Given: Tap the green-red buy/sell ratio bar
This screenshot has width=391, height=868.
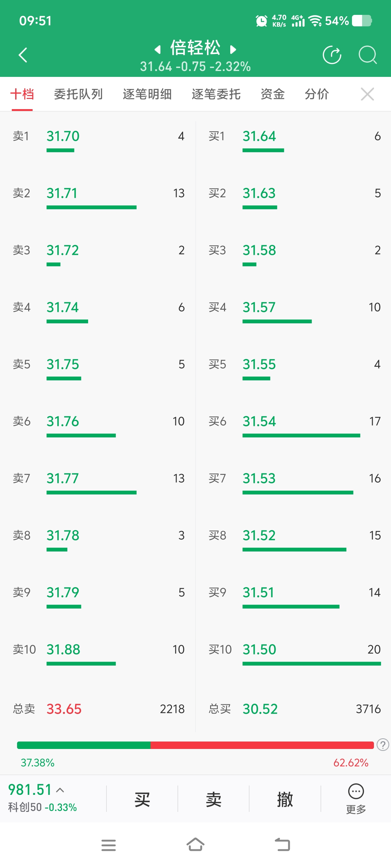Looking at the screenshot, I should [x=195, y=745].
